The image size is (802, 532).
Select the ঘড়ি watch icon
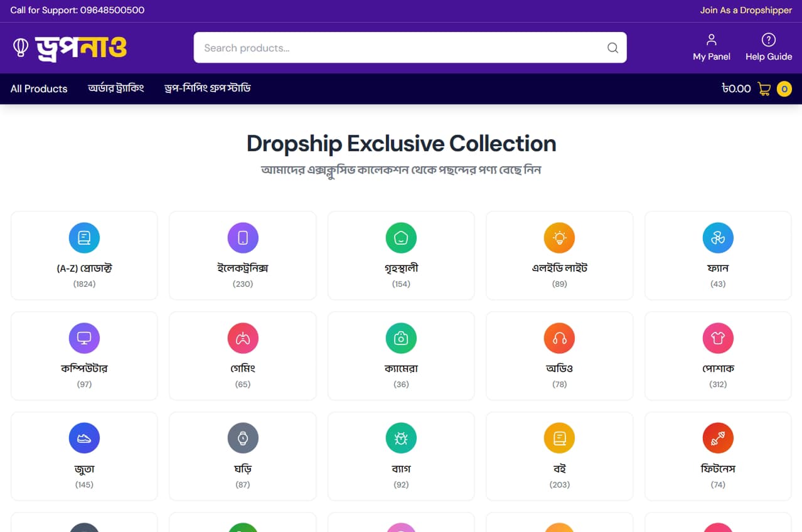pyautogui.click(x=243, y=438)
